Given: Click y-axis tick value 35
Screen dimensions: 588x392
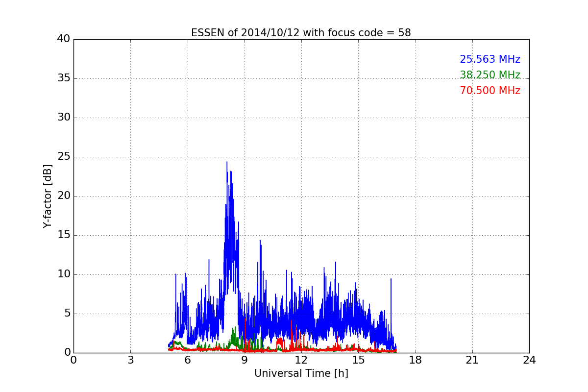Looking at the screenshot, I should point(64,78).
